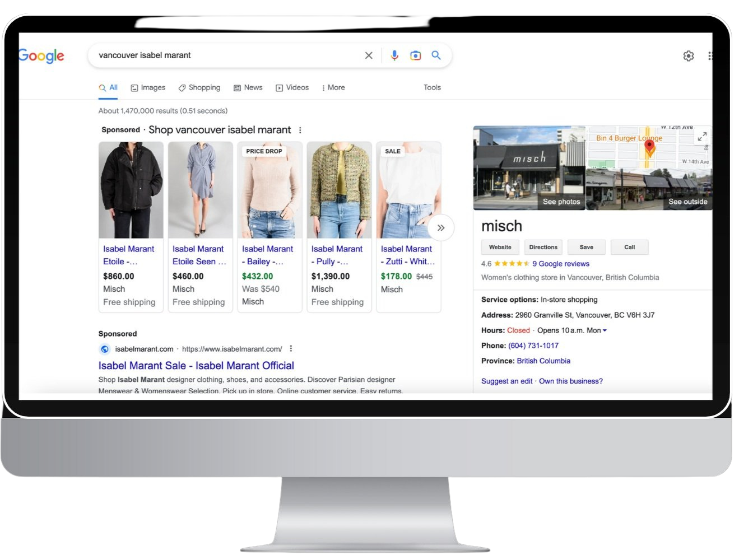Open the SALE white top product image
739x560 pixels.
[x=409, y=190]
